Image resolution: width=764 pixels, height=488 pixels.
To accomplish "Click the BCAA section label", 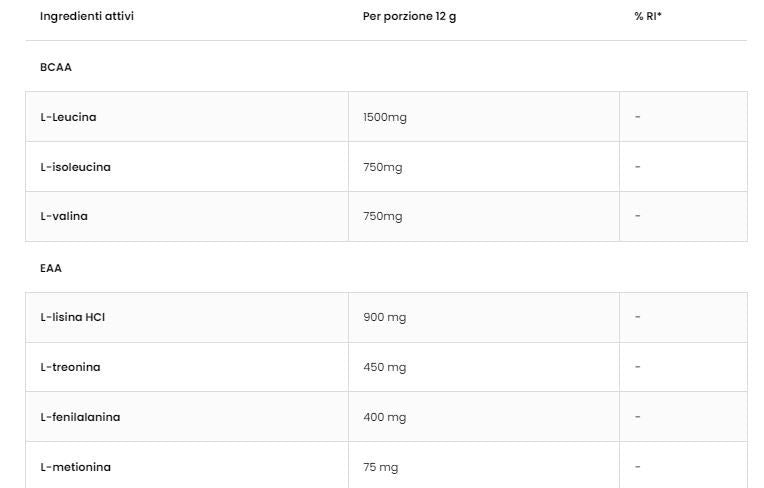I will pos(56,67).
